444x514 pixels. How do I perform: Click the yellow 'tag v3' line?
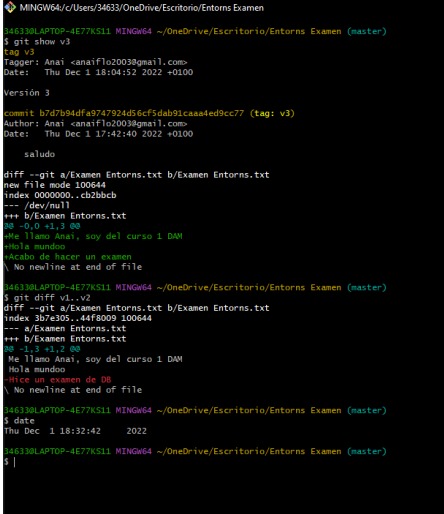point(19,52)
